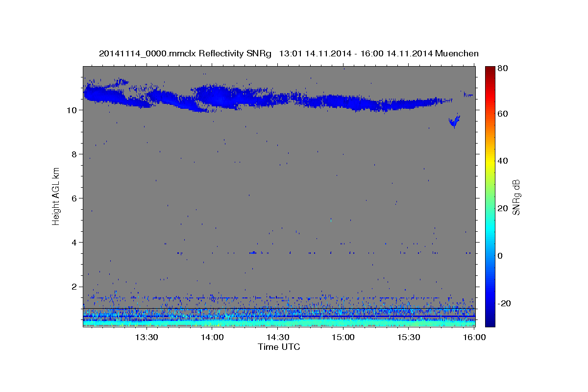588x392 pixels.
Task: Click the 'Time UTC' axis label
Action: pos(279,347)
